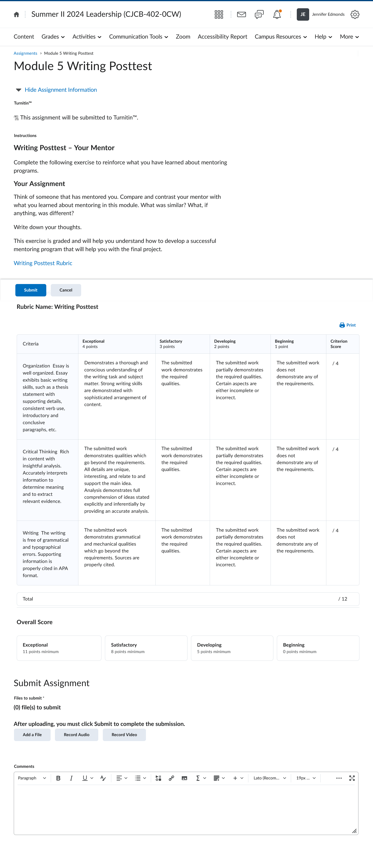The image size is (373, 868).
Task: Open message alerts envelope icon
Action: pyautogui.click(x=241, y=15)
